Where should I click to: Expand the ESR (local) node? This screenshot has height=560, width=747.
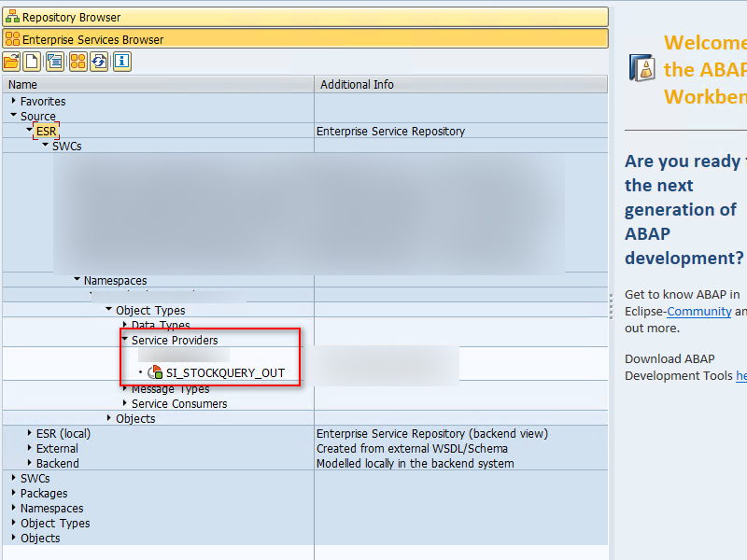tap(27, 433)
